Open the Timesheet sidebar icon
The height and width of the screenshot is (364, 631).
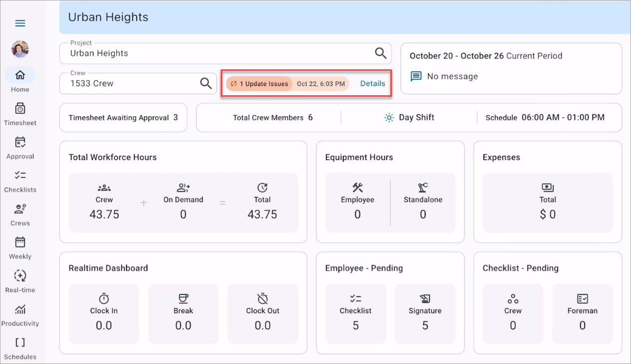20,109
